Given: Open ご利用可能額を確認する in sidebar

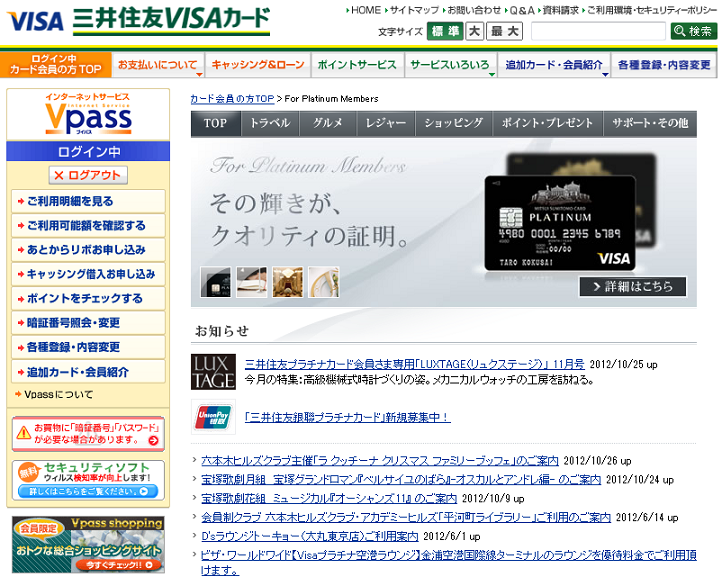Looking at the screenshot, I should (88, 226).
